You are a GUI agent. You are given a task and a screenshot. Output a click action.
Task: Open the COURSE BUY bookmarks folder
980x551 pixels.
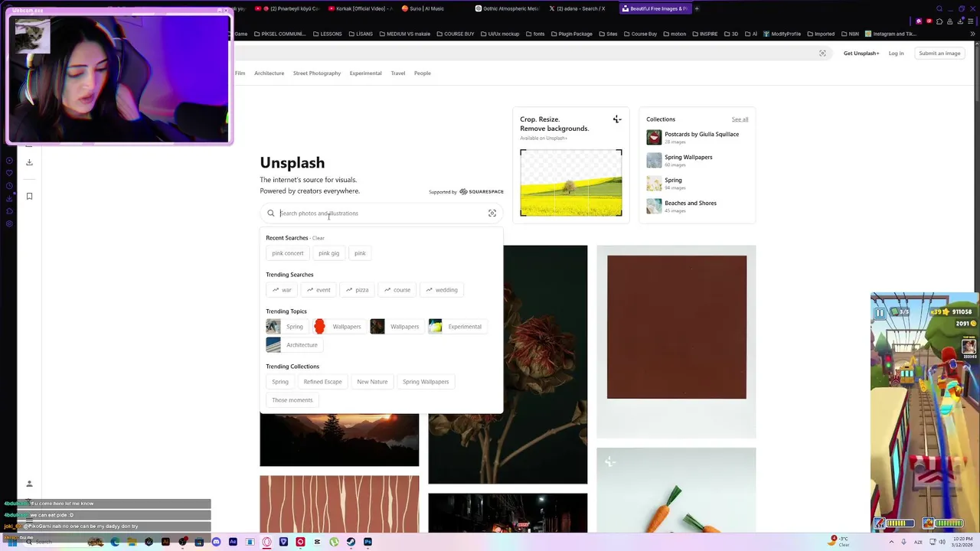pyautogui.click(x=455, y=34)
